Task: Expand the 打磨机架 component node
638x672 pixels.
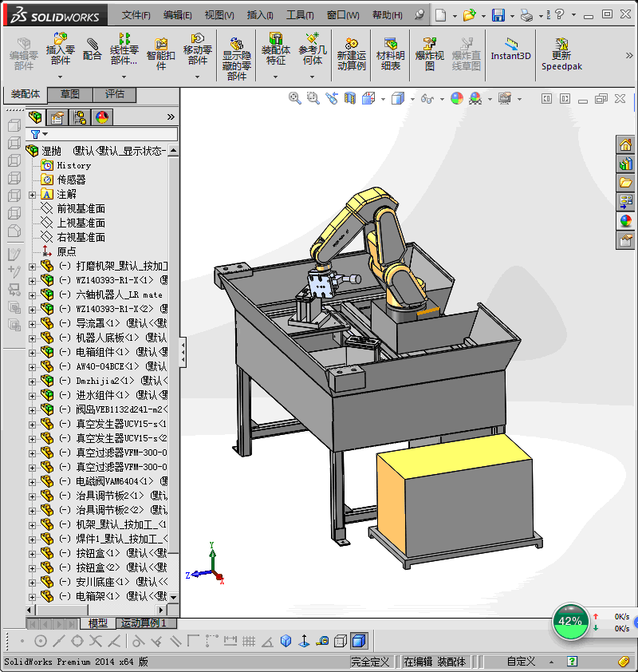Action: 32,267
